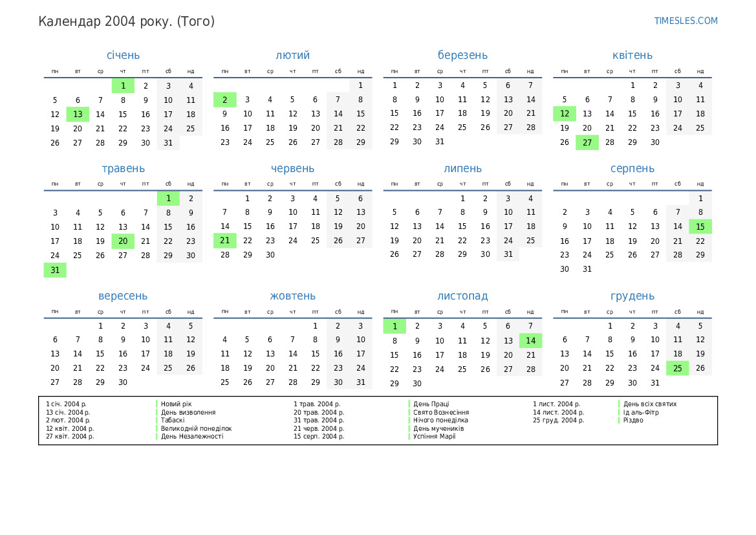Click legend date '27 квіт. 2004 р.'
756x535 pixels.
(70, 436)
